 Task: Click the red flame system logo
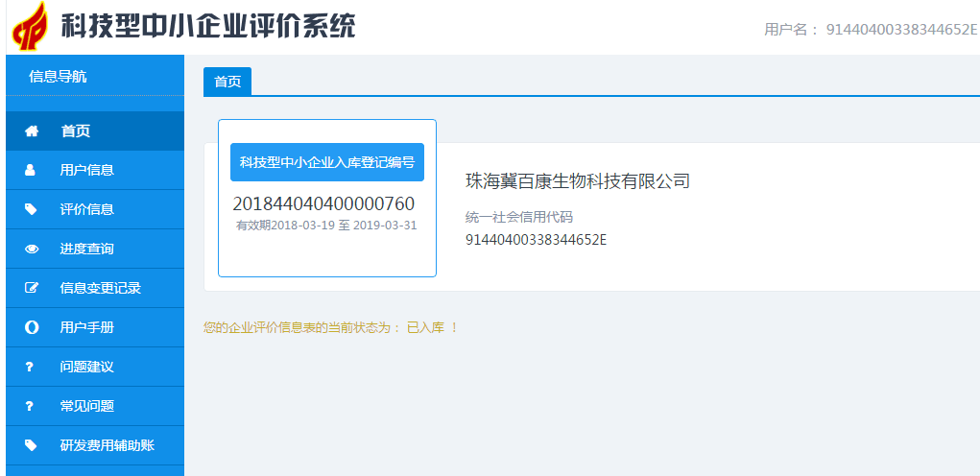[31, 27]
